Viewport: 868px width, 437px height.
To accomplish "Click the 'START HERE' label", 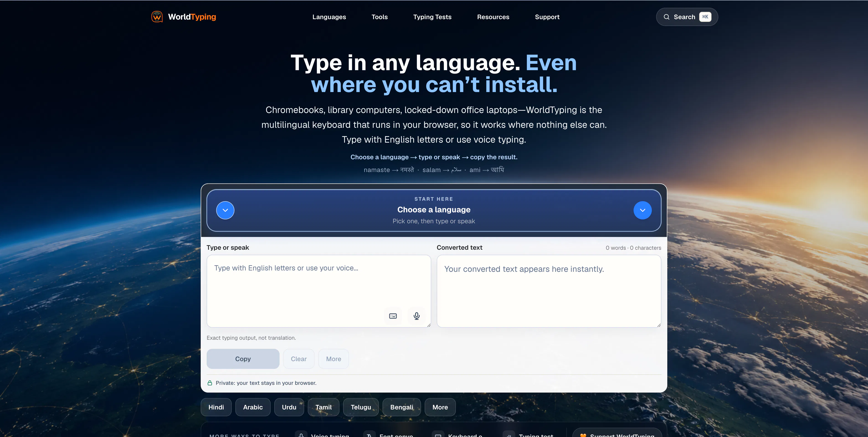I will pyautogui.click(x=434, y=199).
